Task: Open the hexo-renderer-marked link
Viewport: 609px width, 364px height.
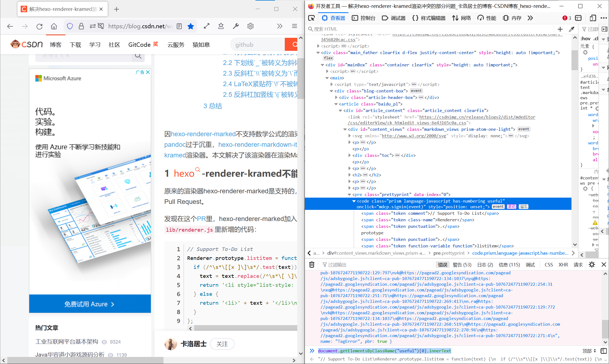Action: [x=203, y=134]
